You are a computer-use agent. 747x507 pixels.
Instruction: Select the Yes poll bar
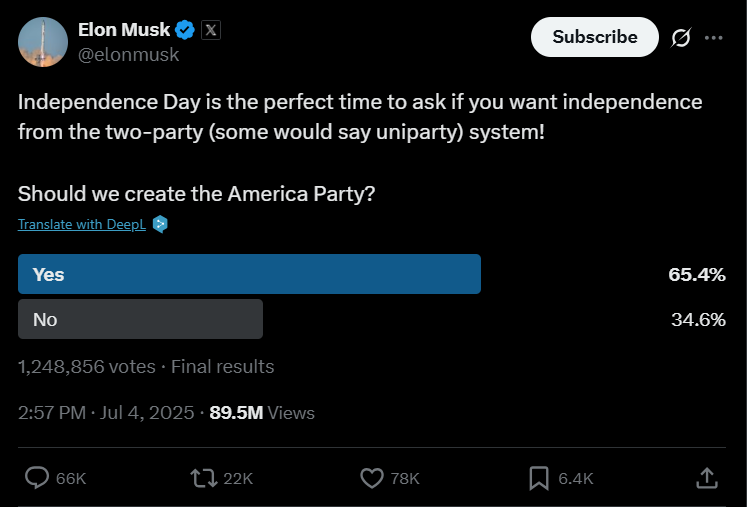click(x=249, y=274)
